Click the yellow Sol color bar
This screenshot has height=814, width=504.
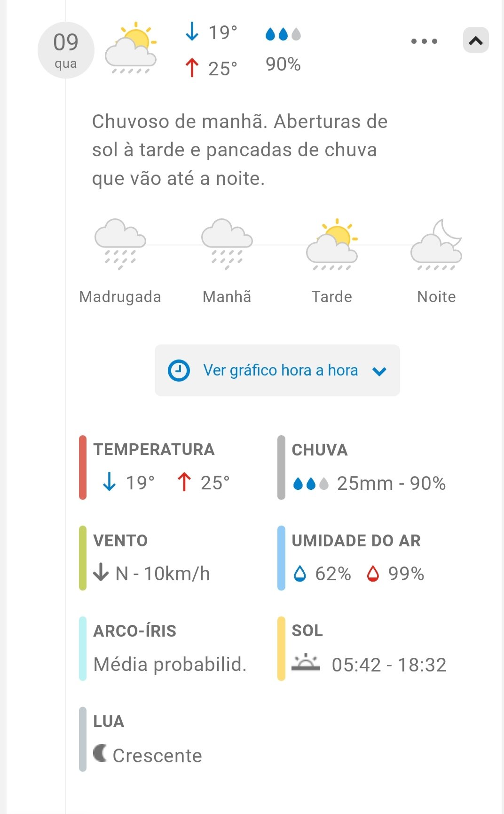(x=281, y=648)
